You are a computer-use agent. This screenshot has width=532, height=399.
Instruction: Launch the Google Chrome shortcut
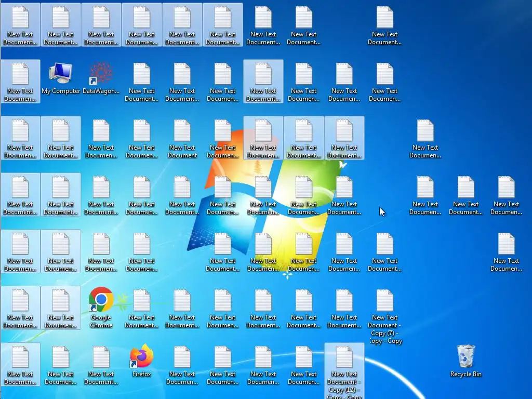coord(101,308)
